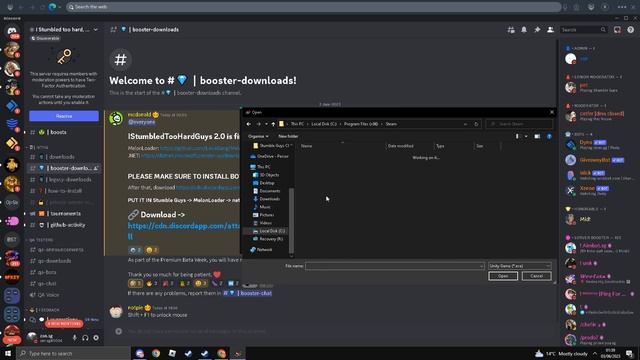The width and height of the screenshot is (640, 360).
Task: Open the Threads icon in channel header
Action: coord(511,30)
